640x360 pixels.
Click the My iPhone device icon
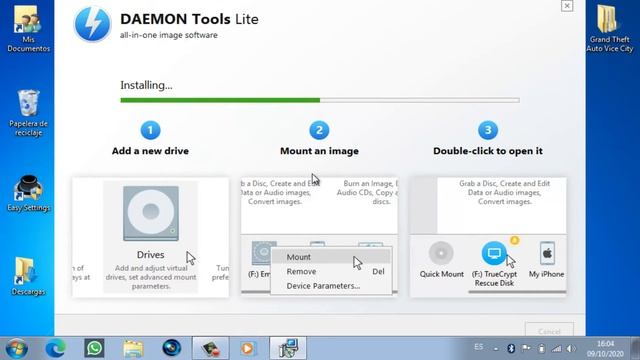pyautogui.click(x=547, y=253)
